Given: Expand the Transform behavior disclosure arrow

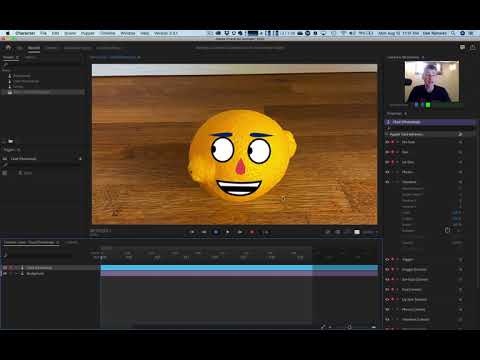Looking at the screenshot, I should pyautogui.click(x=397, y=182).
